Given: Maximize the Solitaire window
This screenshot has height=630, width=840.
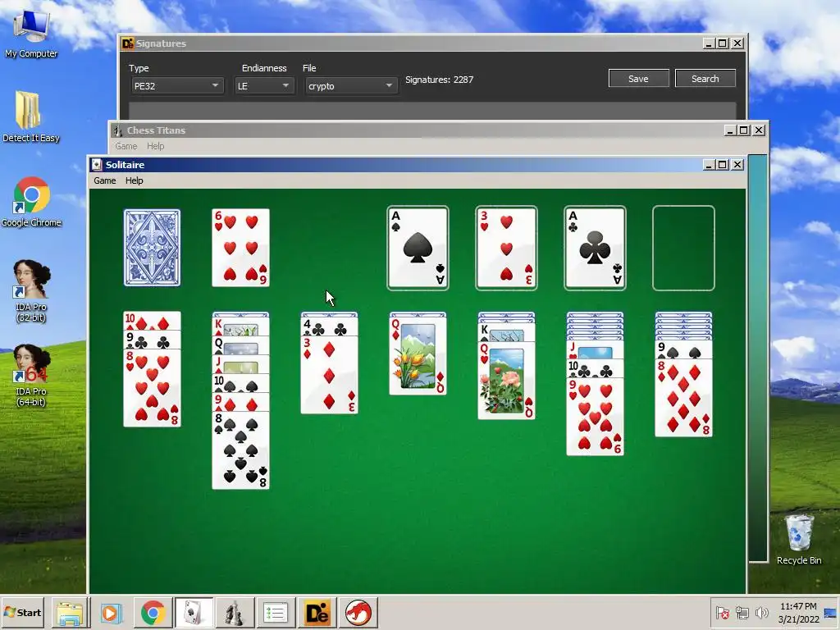Looking at the screenshot, I should (x=723, y=164).
